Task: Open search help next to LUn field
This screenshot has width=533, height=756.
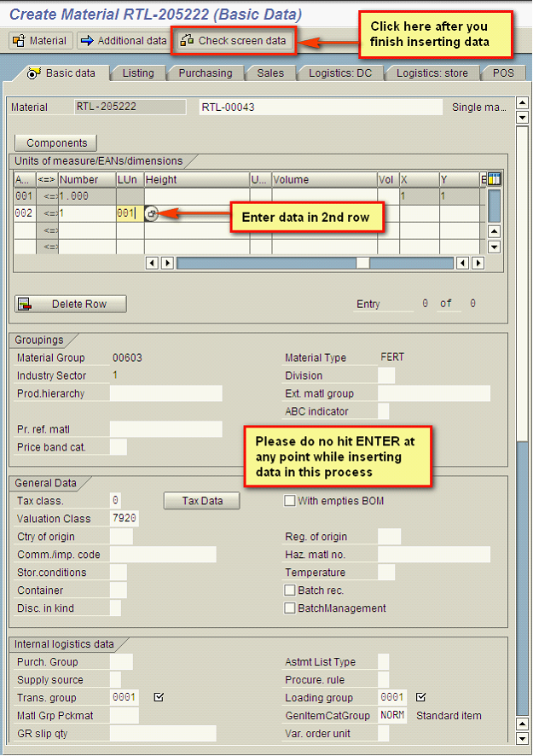Action: 151,214
